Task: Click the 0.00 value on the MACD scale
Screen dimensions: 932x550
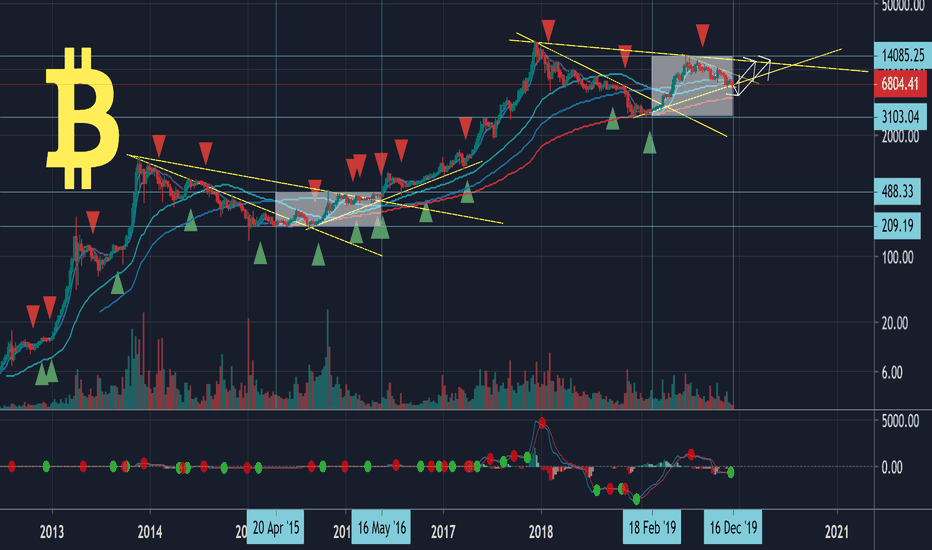Action: [x=892, y=467]
